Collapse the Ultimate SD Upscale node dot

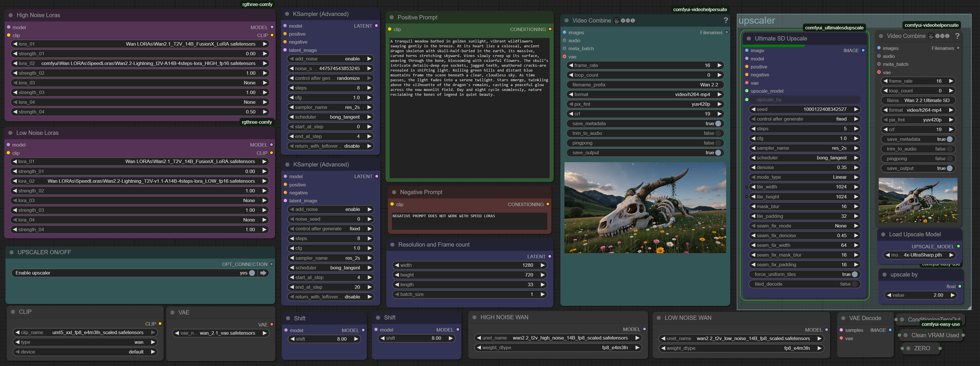(749, 38)
